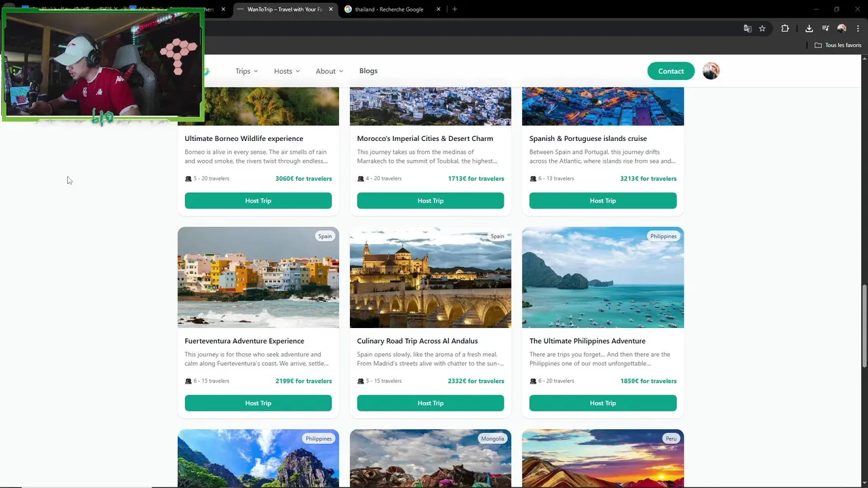868x488 pixels.
Task: Click the user avatar beside the Contact button
Action: pyautogui.click(x=711, y=71)
